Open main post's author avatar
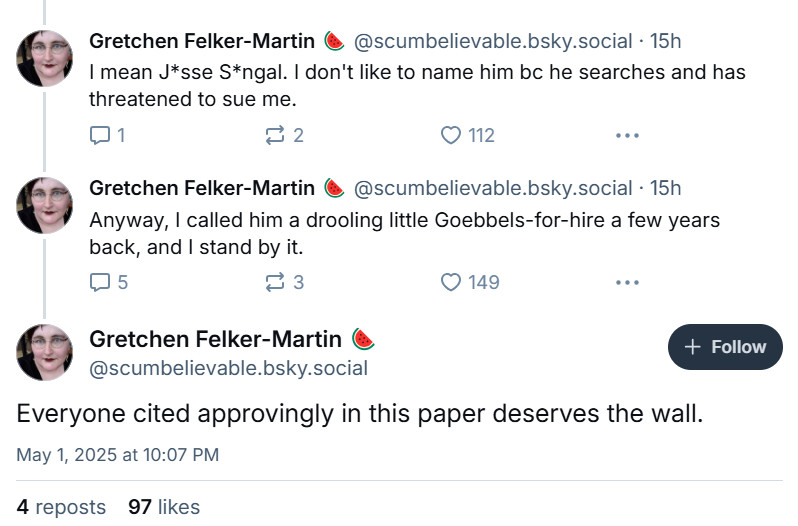The width and height of the screenshot is (798, 526). [44, 352]
